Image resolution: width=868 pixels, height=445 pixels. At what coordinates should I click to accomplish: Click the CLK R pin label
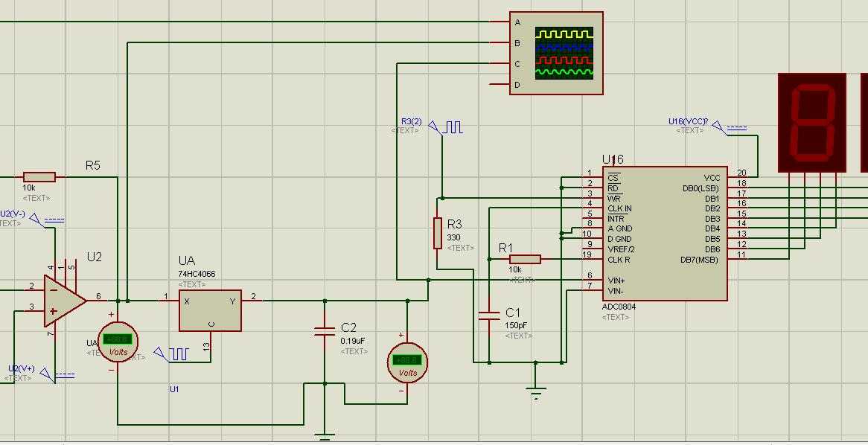[619, 260]
